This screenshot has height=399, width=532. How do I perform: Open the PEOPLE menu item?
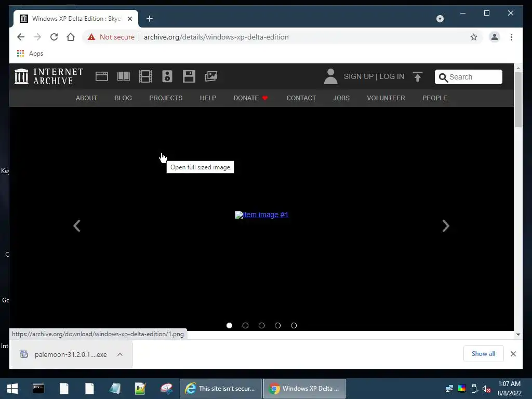point(435,98)
